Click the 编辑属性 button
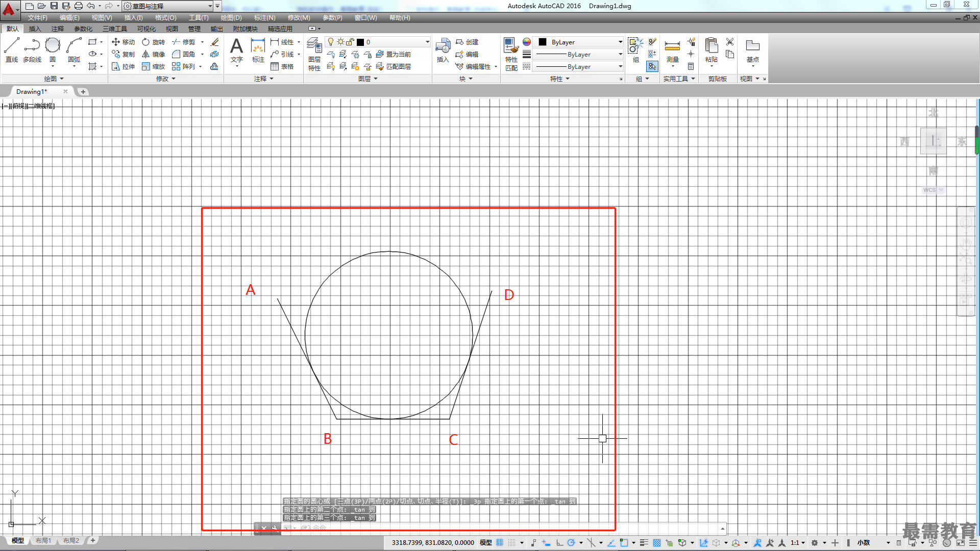The image size is (980, 551). click(x=473, y=66)
